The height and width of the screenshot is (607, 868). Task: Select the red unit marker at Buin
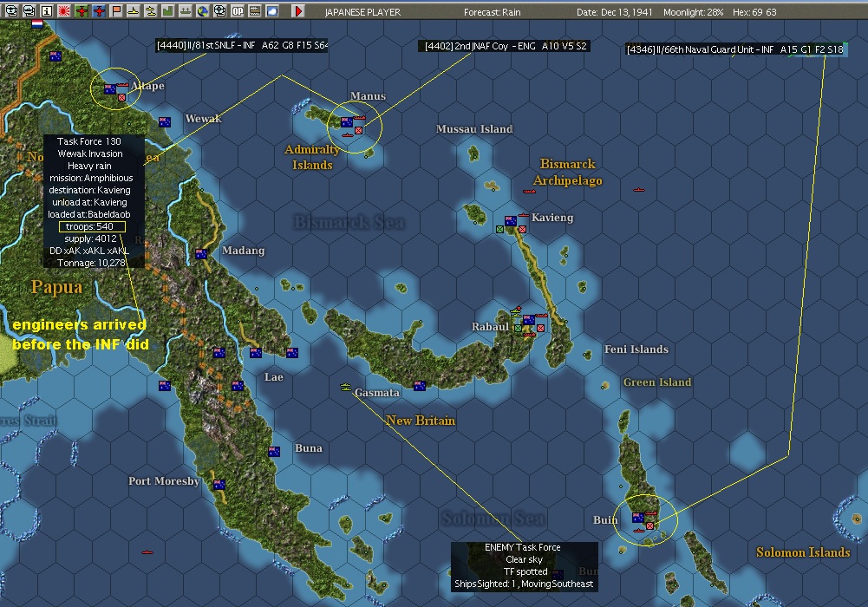point(649,525)
